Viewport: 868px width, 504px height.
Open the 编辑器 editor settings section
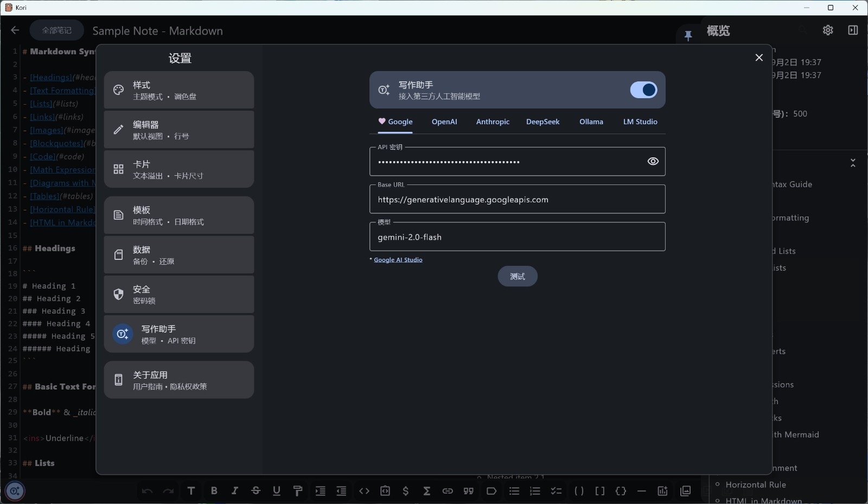[178, 130]
